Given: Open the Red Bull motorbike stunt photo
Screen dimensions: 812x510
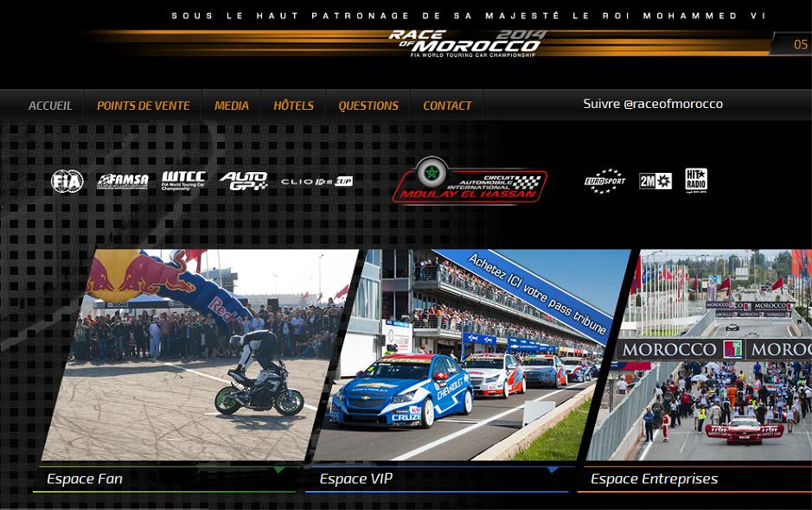Looking at the screenshot, I should pyautogui.click(x=201, y=355).
